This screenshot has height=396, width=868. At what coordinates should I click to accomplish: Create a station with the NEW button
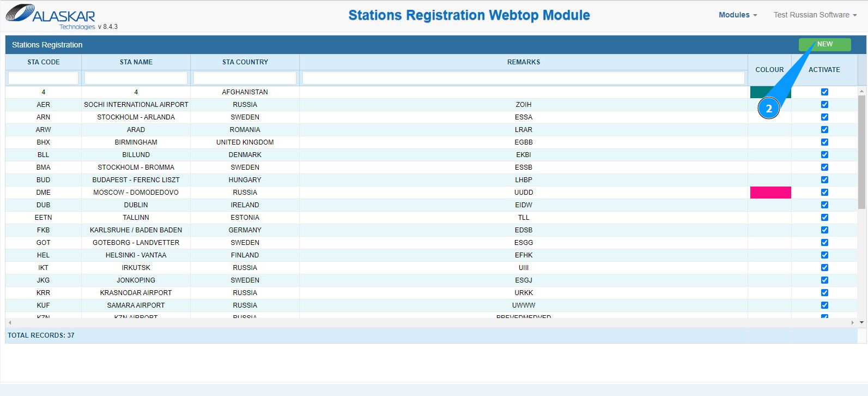coord(824,44)
